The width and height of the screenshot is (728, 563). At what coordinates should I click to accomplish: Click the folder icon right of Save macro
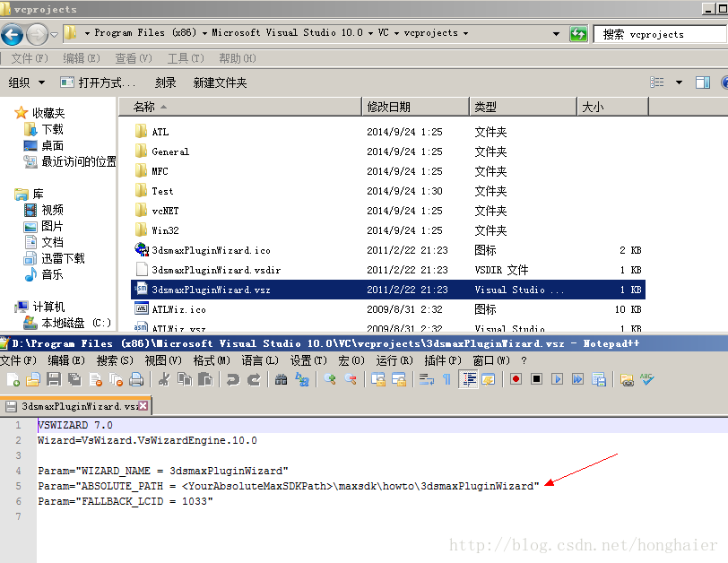627,379
